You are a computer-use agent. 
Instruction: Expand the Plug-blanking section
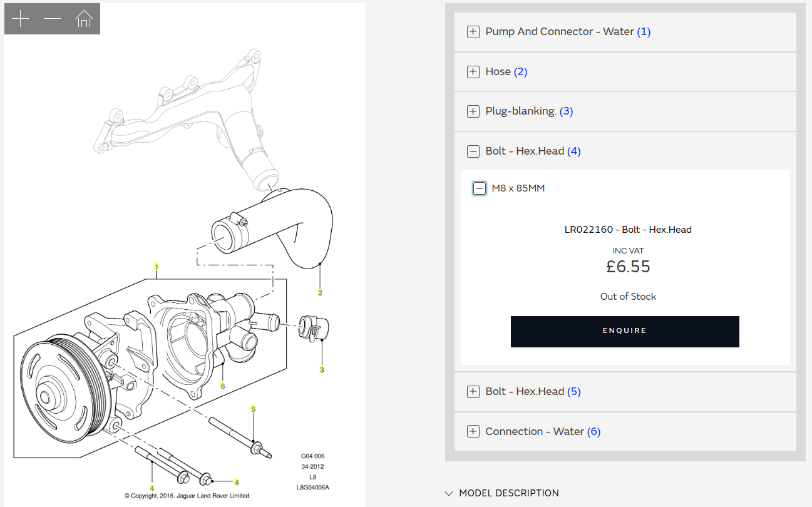tap(473, 111)
